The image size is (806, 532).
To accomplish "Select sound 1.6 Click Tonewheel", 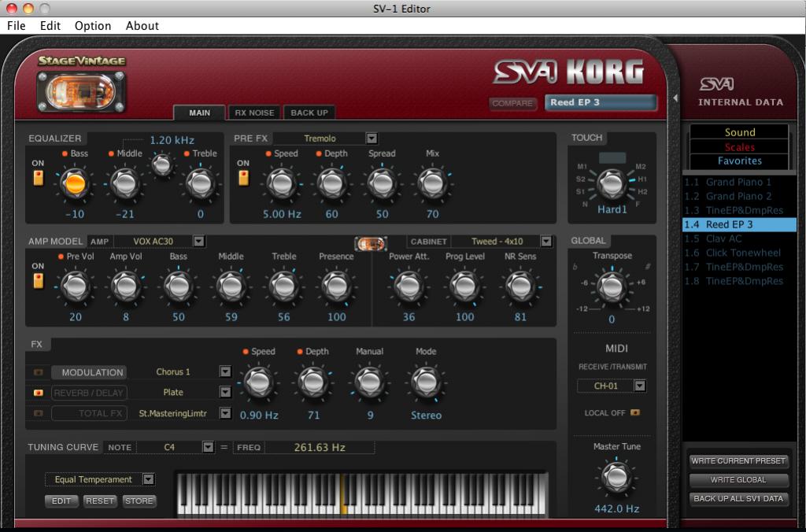I will point(739,253).
